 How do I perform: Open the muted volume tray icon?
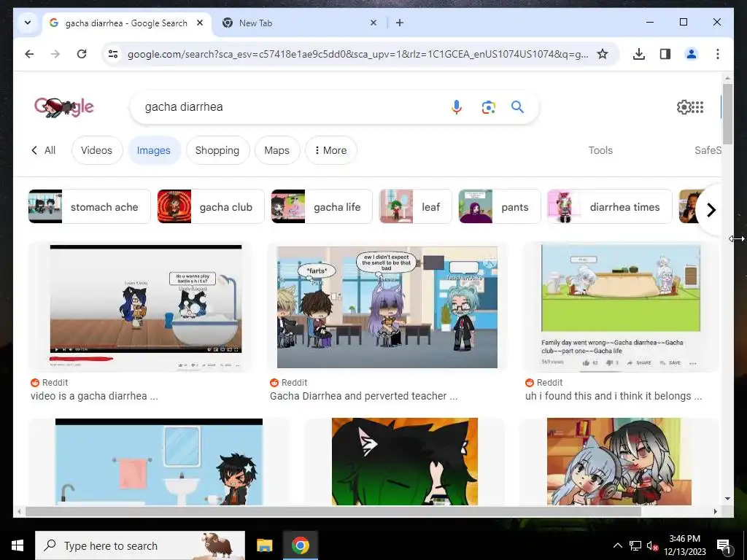[652, 545]
